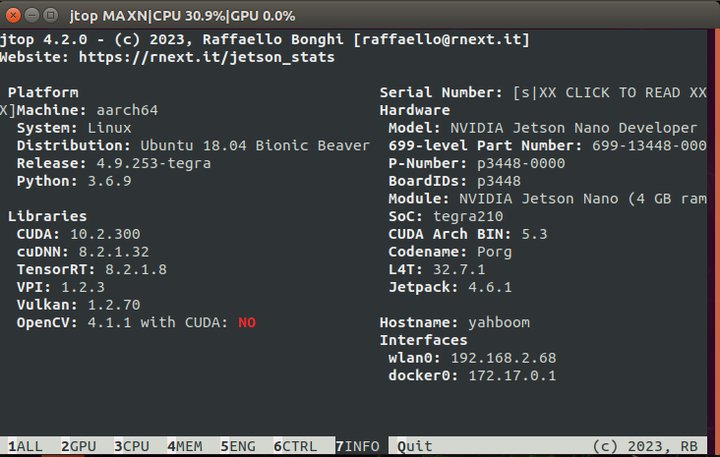720x457 pixels.
Task: Select the highlighted 7INFO tab
Action: (x=357, y=446)
